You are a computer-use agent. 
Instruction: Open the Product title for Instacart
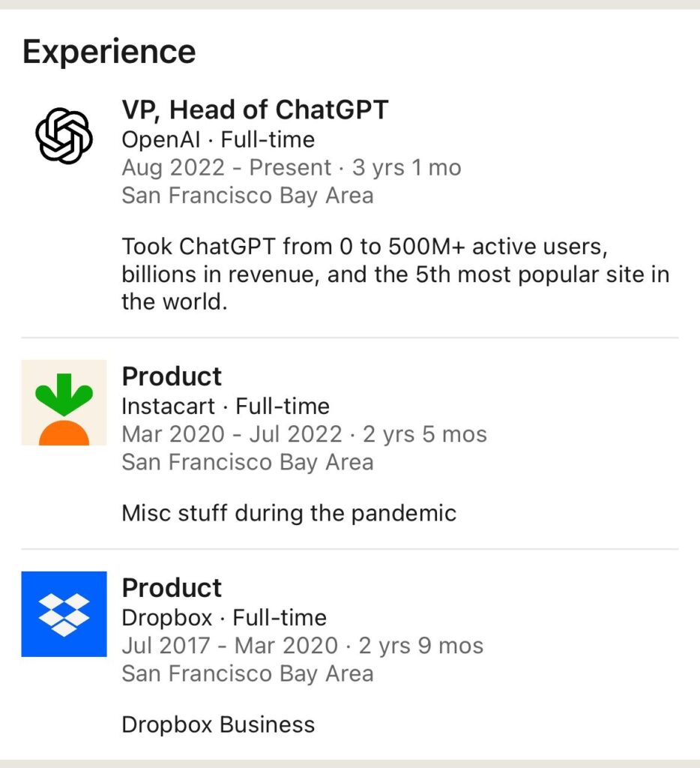(x=172, y=376)
